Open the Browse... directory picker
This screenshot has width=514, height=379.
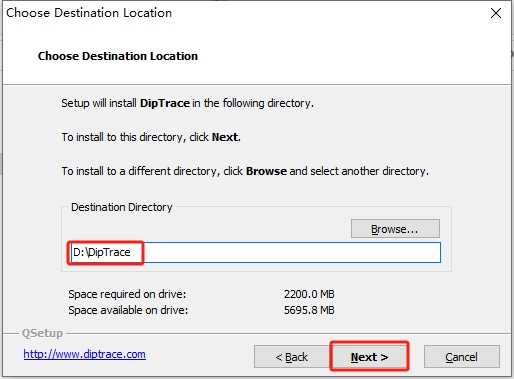point(395,229)
